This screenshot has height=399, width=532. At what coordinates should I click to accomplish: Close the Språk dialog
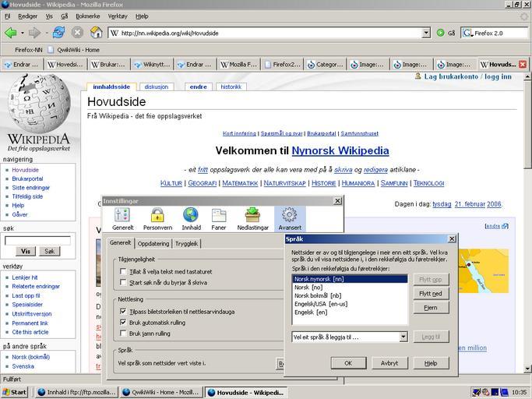452,239
